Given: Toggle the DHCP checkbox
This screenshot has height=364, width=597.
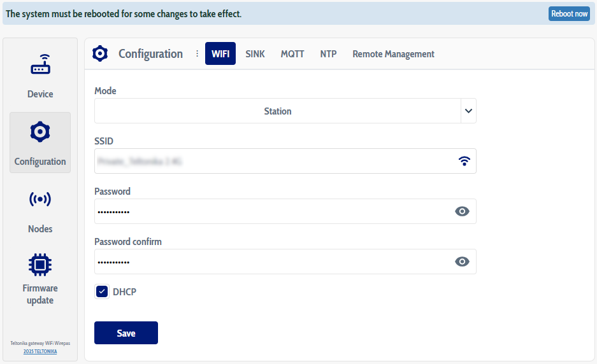Looking at the screenshot, I should tap(102, 292).
